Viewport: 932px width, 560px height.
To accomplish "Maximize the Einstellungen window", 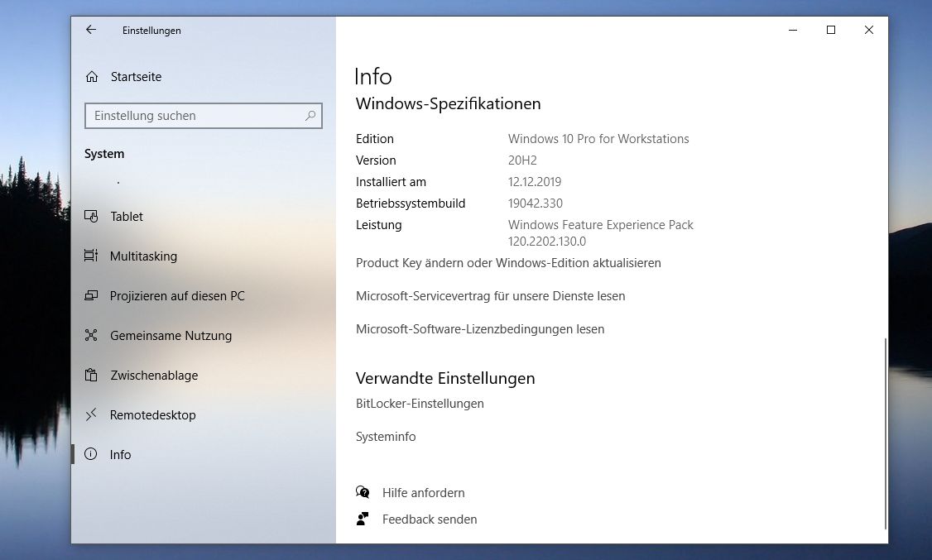I will pyautogui.click(x=831, y=30).
